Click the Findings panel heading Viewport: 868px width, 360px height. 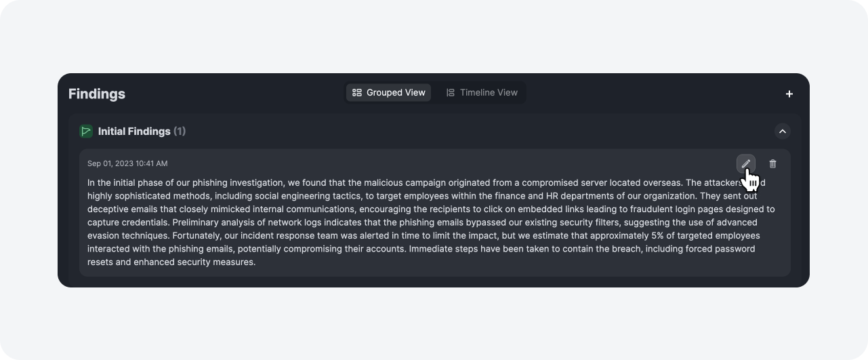[x=97, y=94]
